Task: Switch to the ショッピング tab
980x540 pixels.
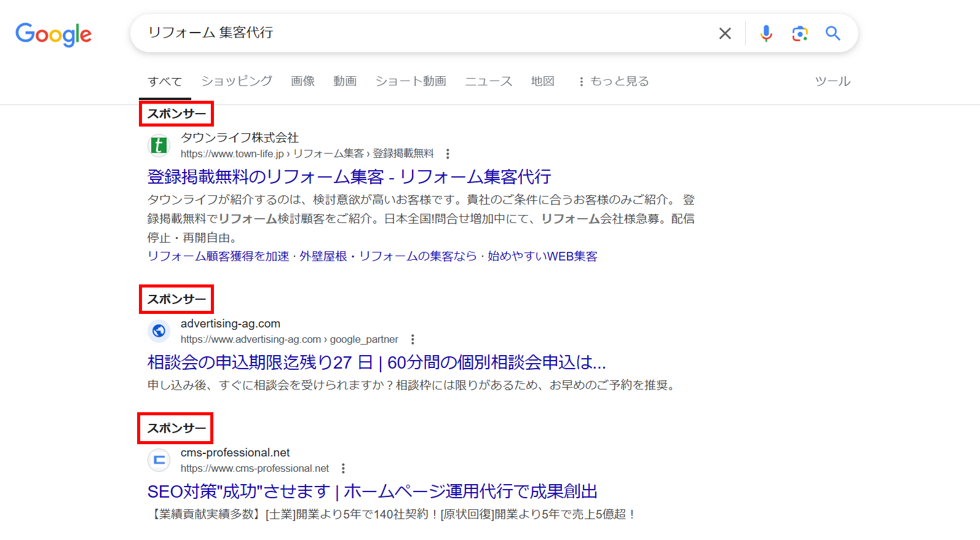Action: click(237, 81)
